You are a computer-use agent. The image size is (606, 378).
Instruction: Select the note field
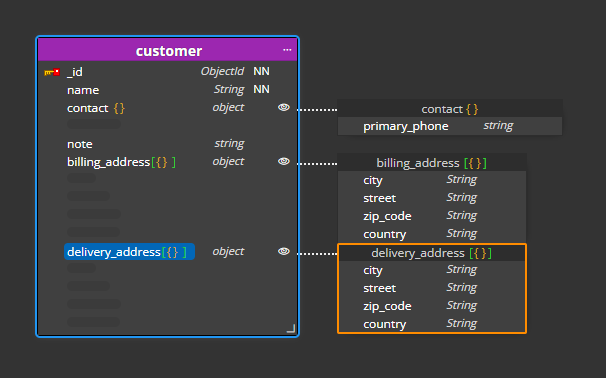(80, 144)
